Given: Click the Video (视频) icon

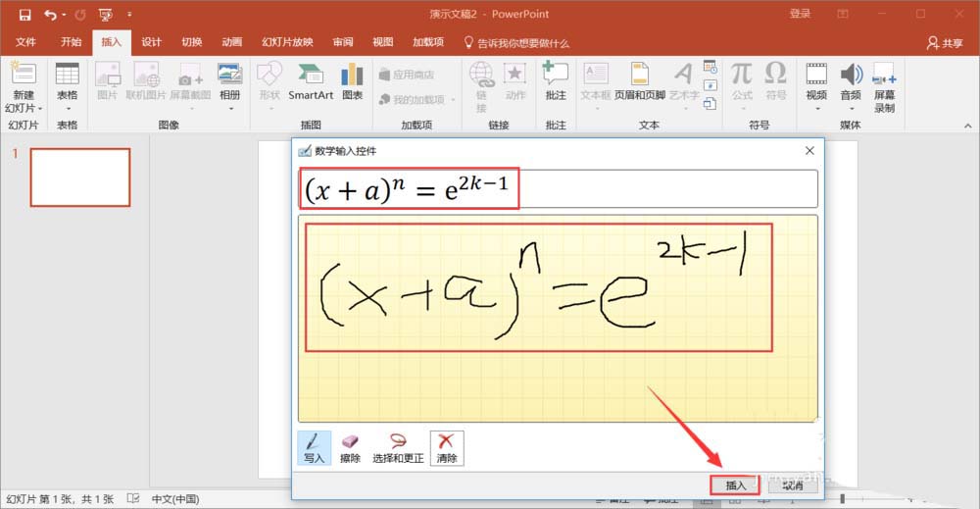Looking at the screenshot, I should (x=815, y=81).
